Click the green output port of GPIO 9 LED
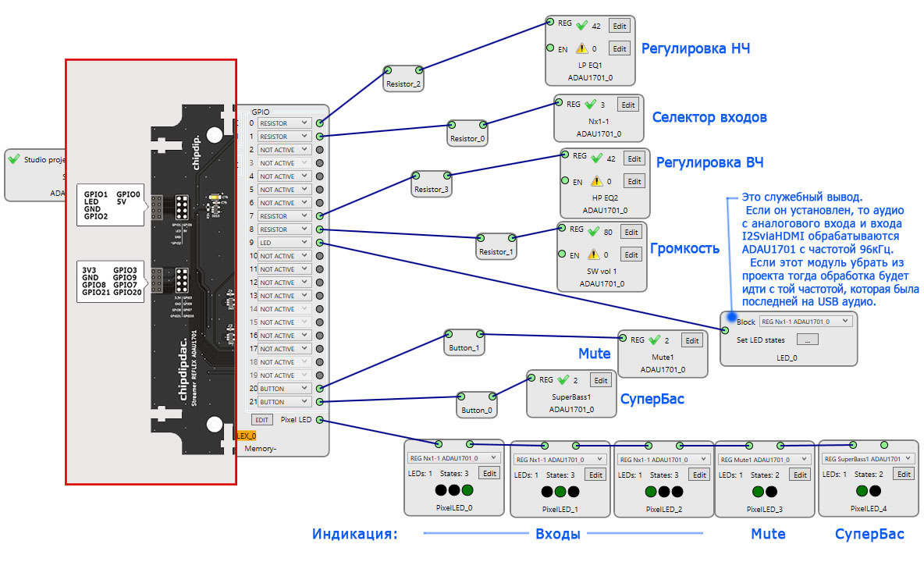 pyautogui.click(x=319, y=243)
